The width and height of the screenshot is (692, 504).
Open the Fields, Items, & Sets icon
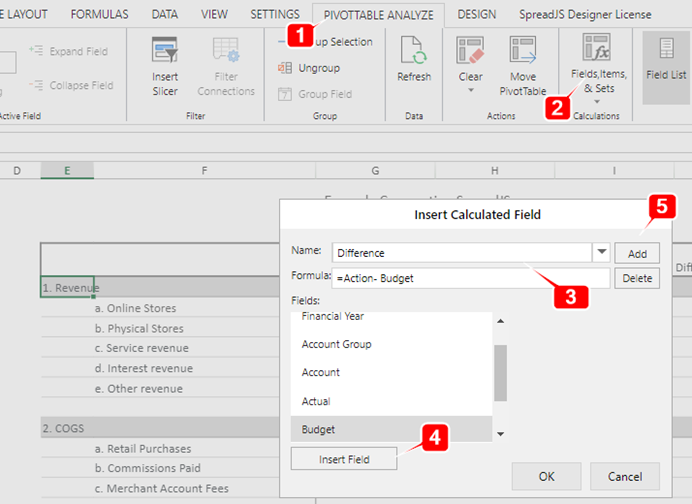click(x=597, y=47)
